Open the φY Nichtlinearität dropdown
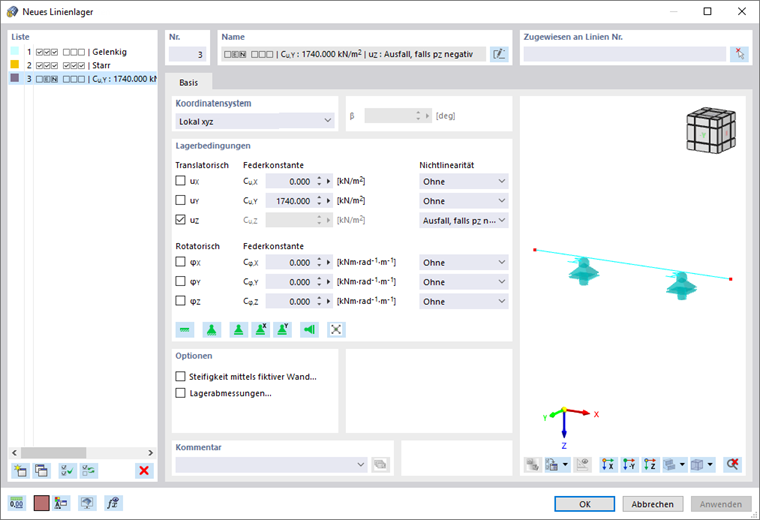This screenshot has height=520, width=760. [x=463, y=282]
